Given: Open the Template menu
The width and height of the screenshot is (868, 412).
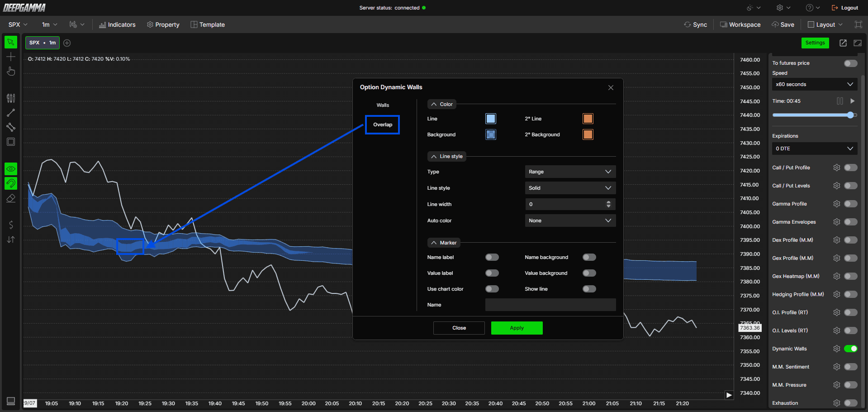Looking at the screenshot, I should (208, 24).
